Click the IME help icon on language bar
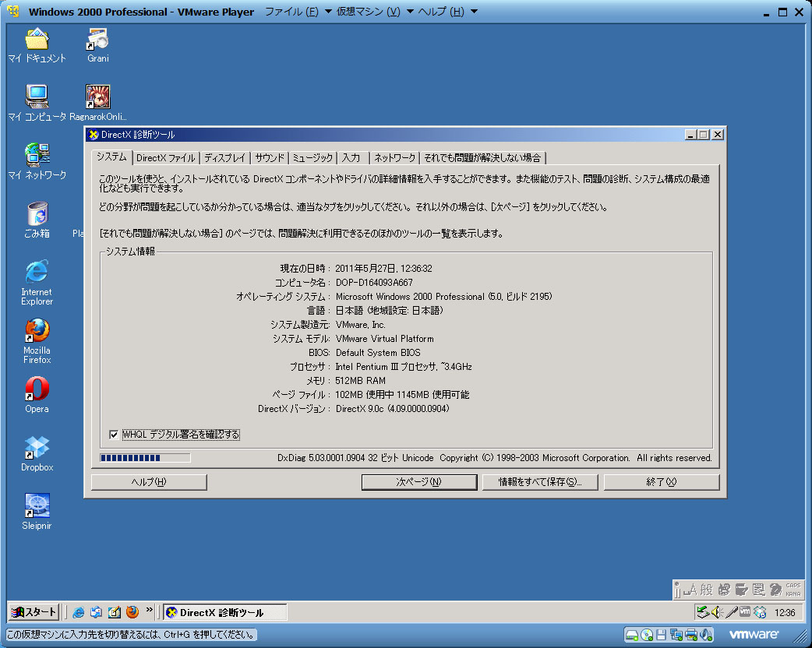Image resolution: width=812 pixels, height=648 pixels. click(x=775, y=590)
